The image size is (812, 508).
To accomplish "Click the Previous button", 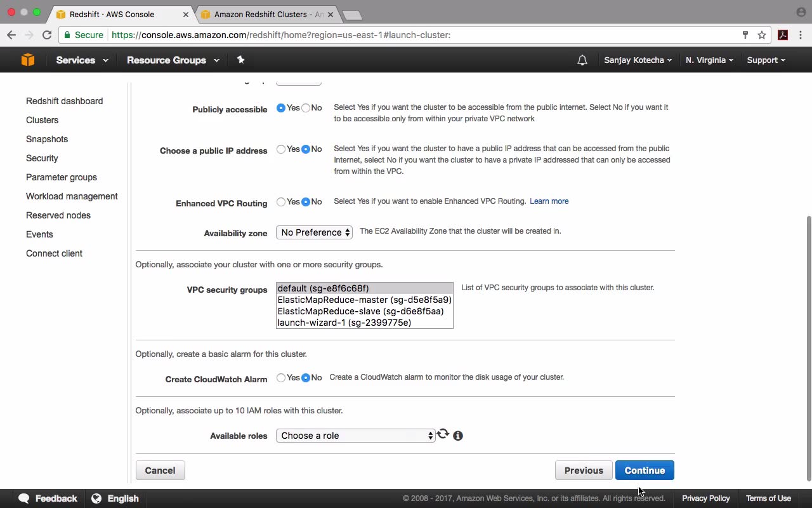I will coord(584,471).
